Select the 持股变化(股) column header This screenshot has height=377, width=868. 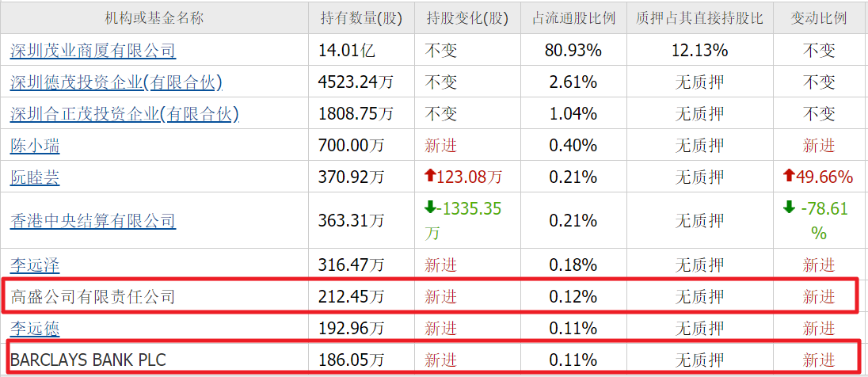[467, 18]
